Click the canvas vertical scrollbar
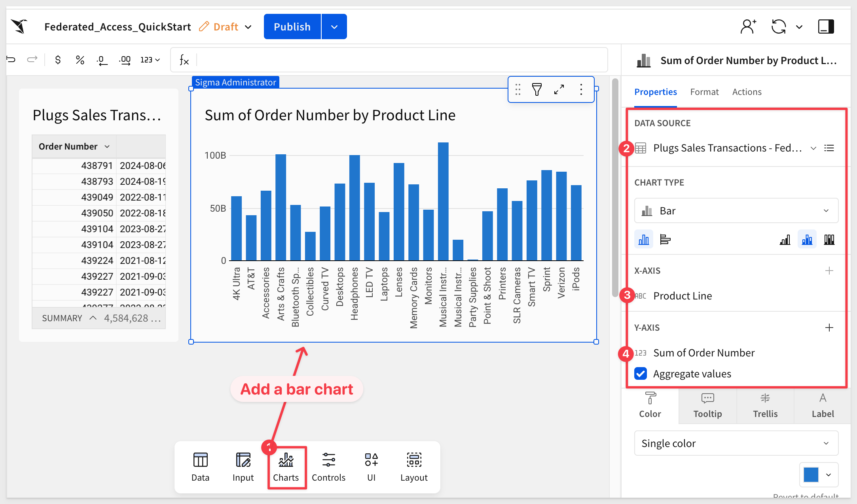Screen dimensions: 857x504 point(614,188)
